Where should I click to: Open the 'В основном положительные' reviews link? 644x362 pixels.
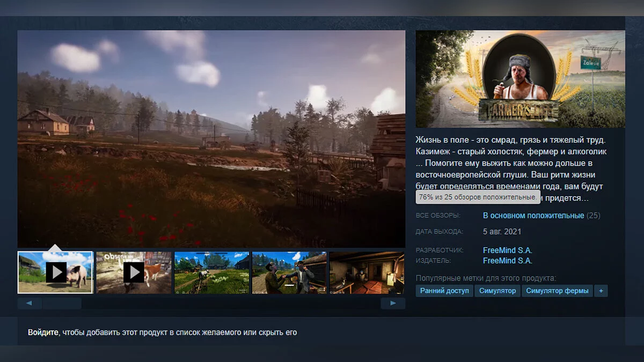coord(533,216)
